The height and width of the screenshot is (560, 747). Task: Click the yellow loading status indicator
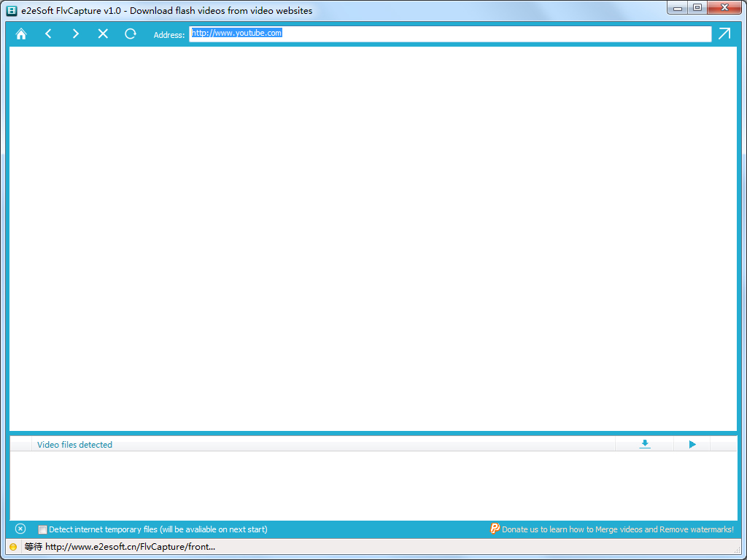[x=13, y=547]
